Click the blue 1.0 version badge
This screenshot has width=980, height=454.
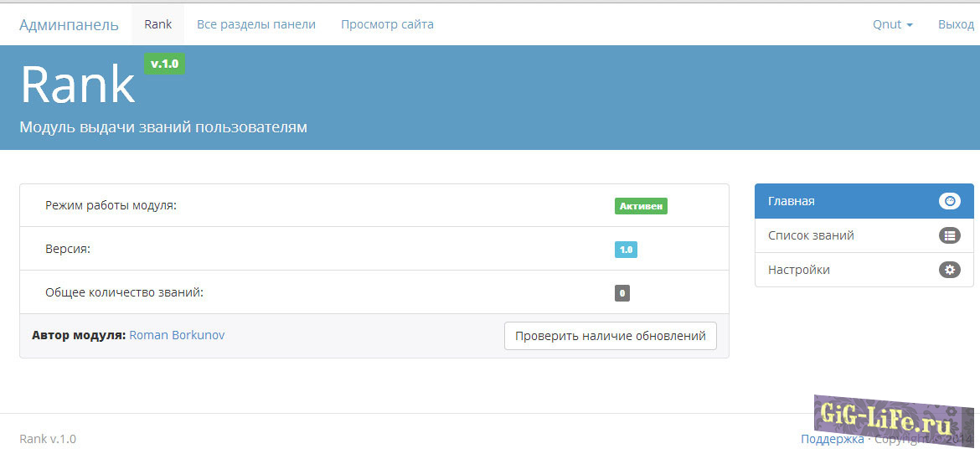click(x=626, y=250)
